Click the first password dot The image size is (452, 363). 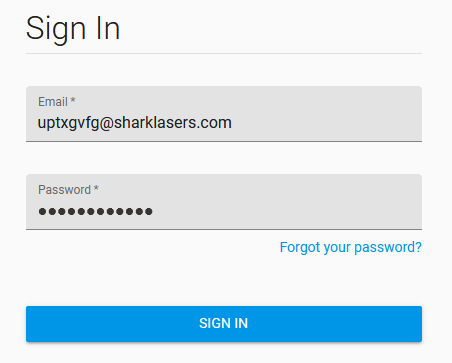point(42,211)
